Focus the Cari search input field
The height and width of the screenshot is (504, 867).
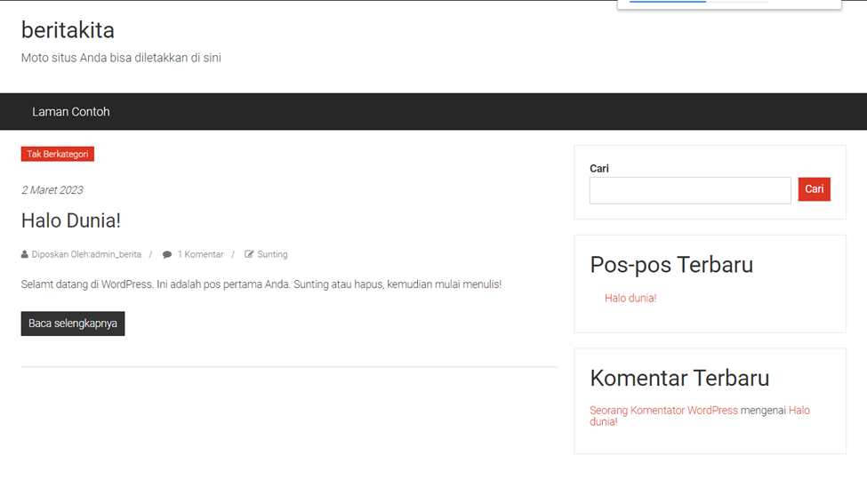pos(689,190)
